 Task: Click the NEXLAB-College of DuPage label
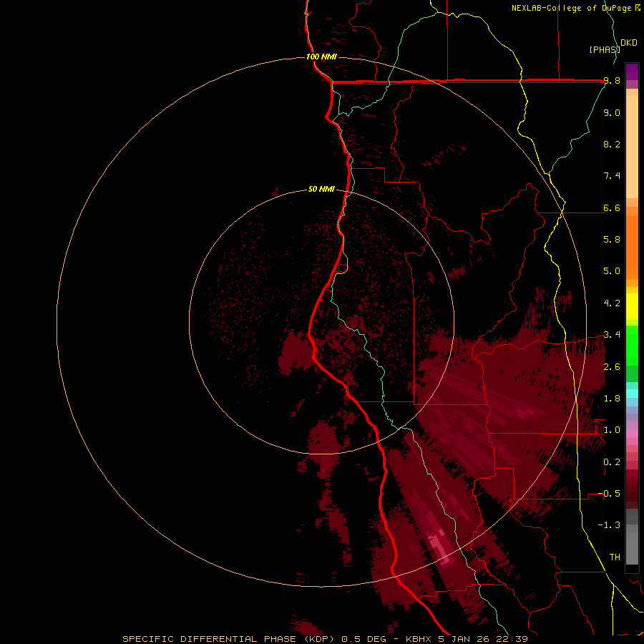pos(571,8)
